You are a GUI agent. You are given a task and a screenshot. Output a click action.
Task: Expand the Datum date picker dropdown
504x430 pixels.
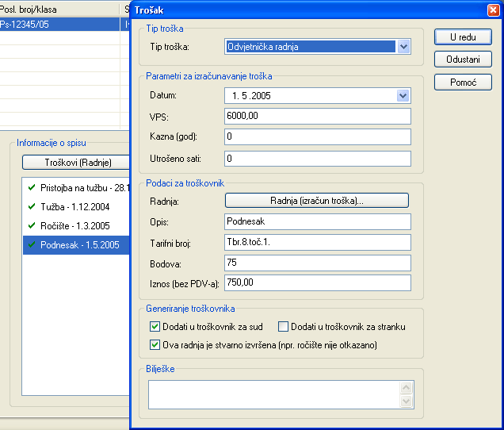[x=403, y=96]
